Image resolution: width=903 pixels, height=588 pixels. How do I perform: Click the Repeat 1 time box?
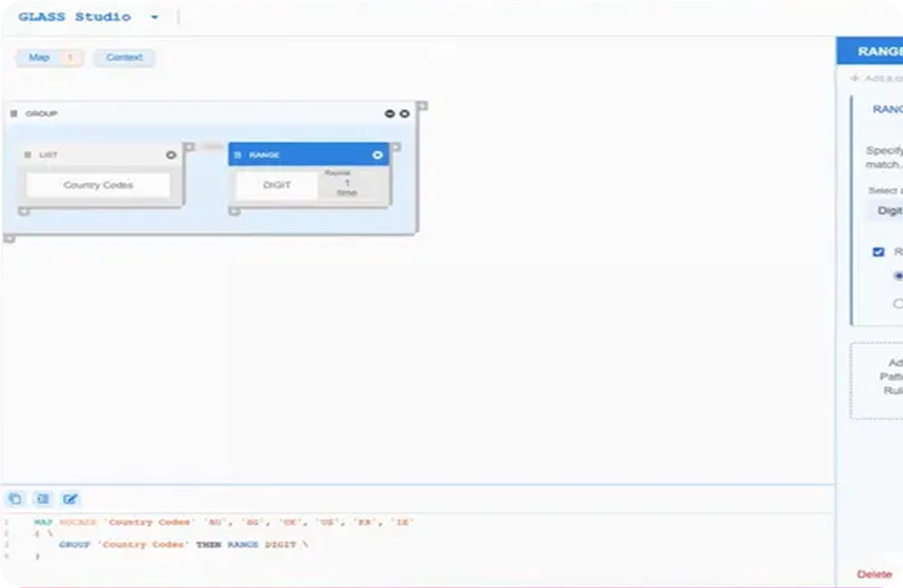coord(346,186)
